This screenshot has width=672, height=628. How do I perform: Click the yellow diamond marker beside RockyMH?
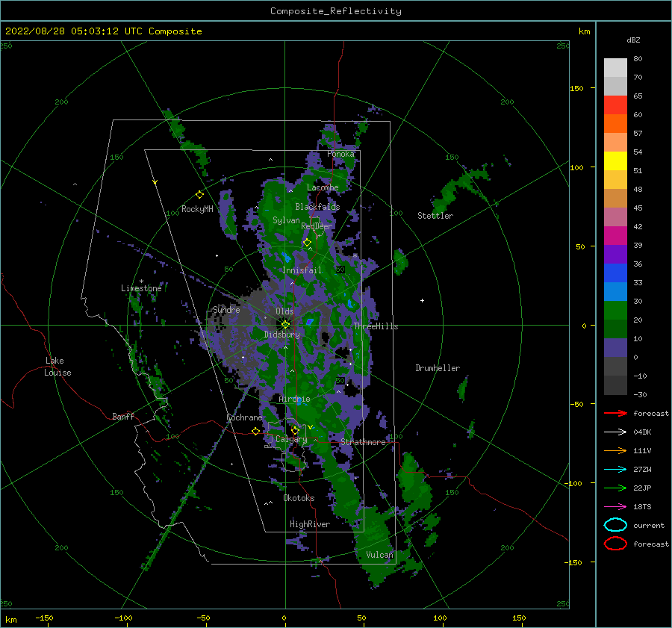(199, 195)
